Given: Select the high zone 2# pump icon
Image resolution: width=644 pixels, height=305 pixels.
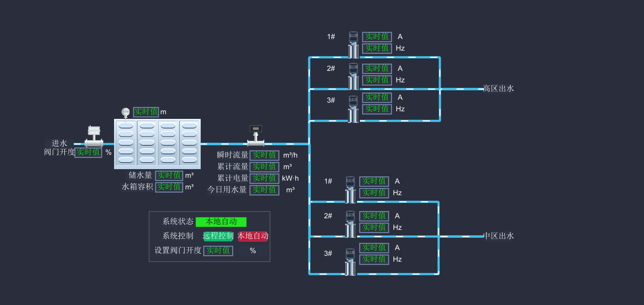Looking at the screenshot, I should [x=353, y=77].
